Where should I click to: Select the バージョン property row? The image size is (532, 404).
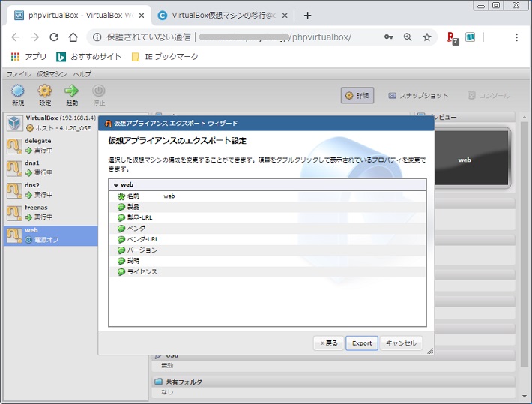click(x=267, y=250)
